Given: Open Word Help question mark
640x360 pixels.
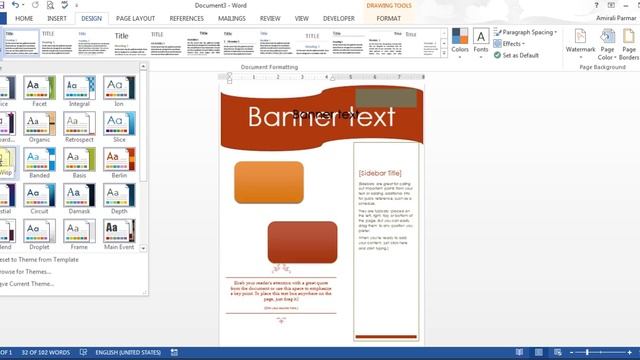Looking at the screenshot, I should pyautogui.click(x=596, y=5).
